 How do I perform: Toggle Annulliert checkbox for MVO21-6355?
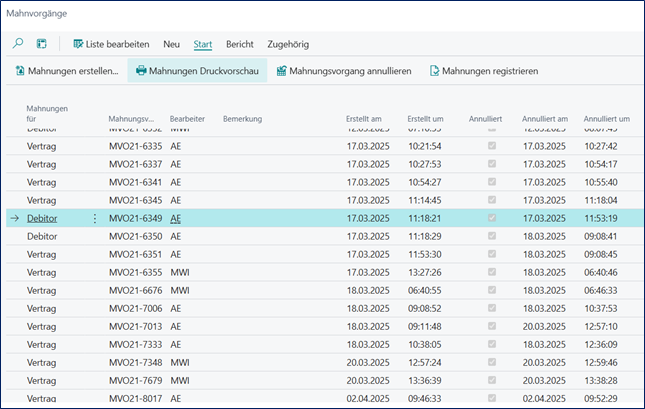pyautogui.click(x=492, y=272)
